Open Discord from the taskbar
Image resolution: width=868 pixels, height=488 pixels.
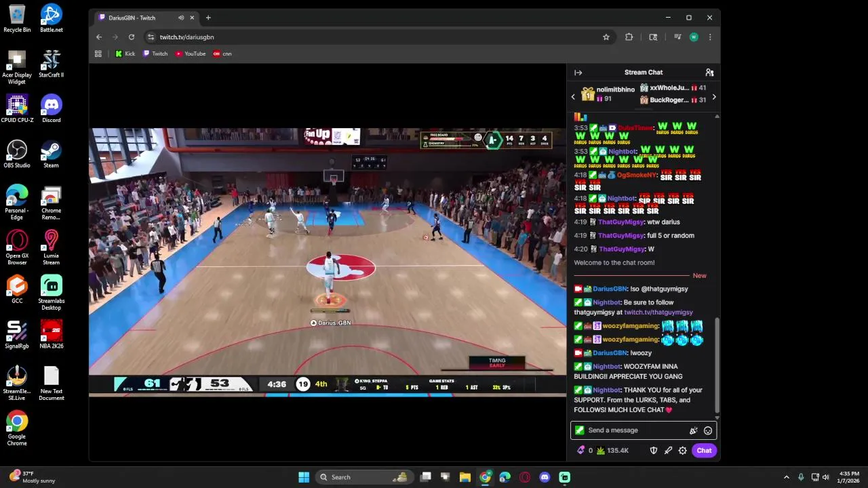point(545,477)
